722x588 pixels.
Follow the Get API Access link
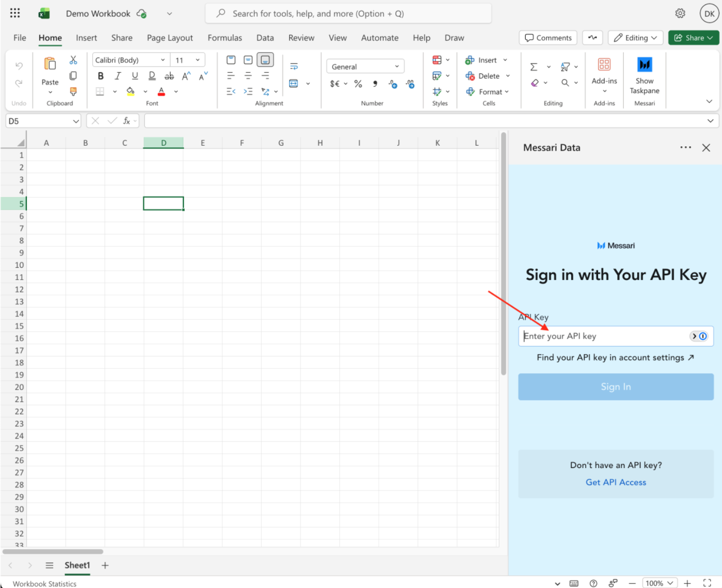(x=616, y=482)
